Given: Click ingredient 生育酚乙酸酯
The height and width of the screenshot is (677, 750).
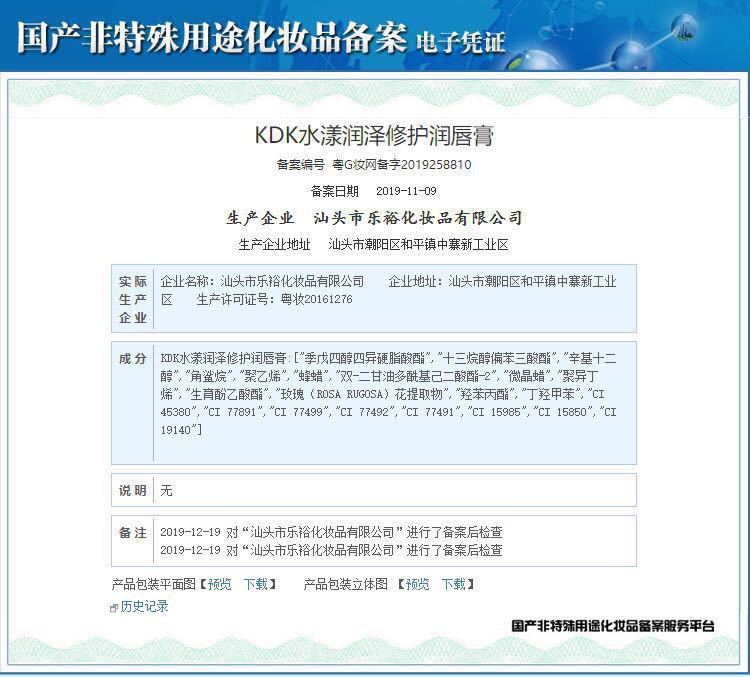Looking at the screenshot, I should click(x=227, y=394).
